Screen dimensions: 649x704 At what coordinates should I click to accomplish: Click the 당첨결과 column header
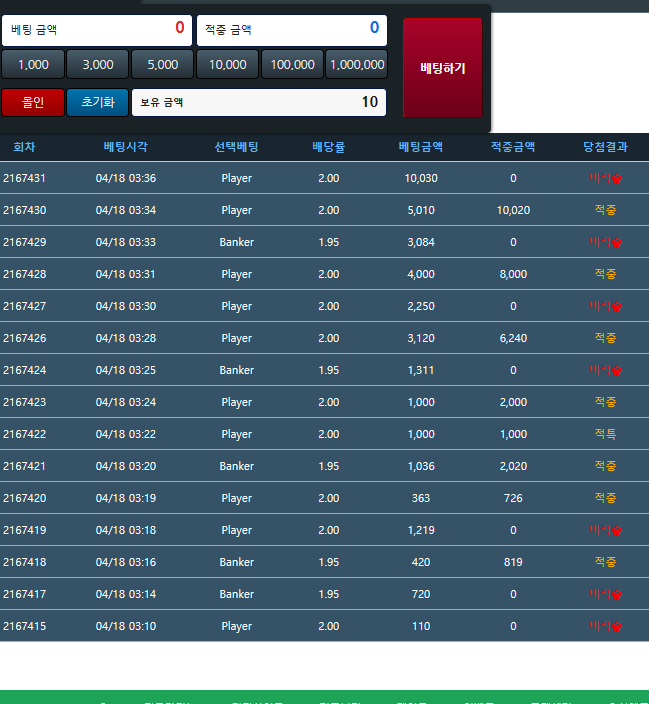(x=605, y=147)
